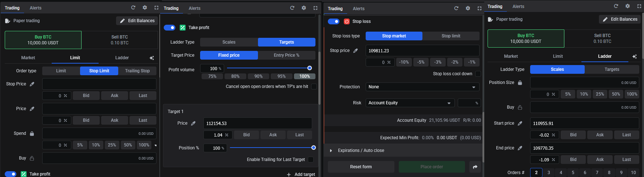The height and width of the screenshot is (177, 644).
Task: Adjust the Profit volume slider handle
Action: 310,68
